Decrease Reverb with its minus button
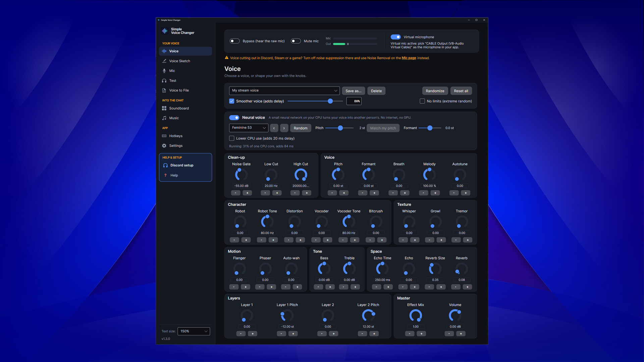Viewport: 644px width, 362px height. tap(455, 287)
